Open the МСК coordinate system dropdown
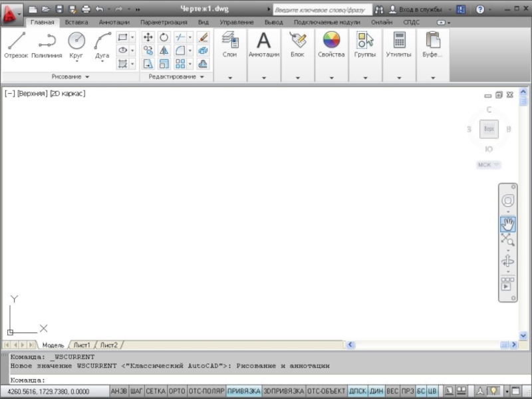The image size is (532, 399). pyautogui.click(x=489, y=164)
